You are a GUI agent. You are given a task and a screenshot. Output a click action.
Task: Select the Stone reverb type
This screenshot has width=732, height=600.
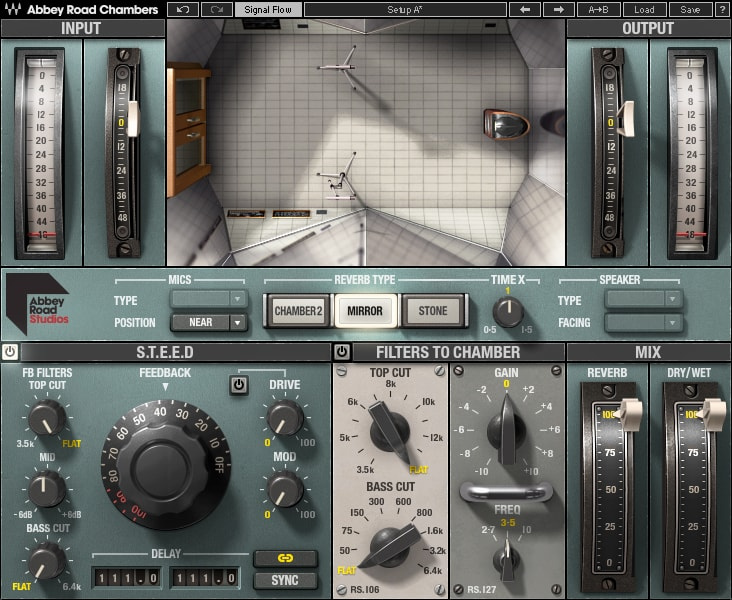pyautogui.click(x=432, y=311)
